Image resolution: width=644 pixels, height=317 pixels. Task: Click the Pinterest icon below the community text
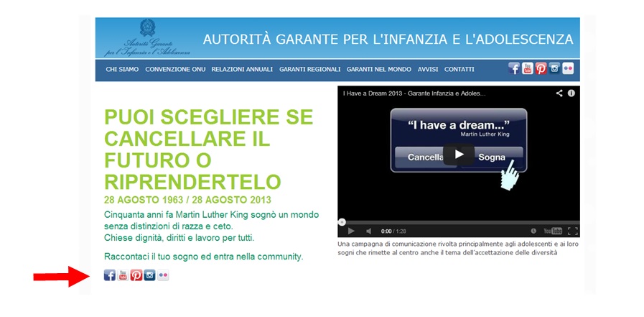point(136,275)
